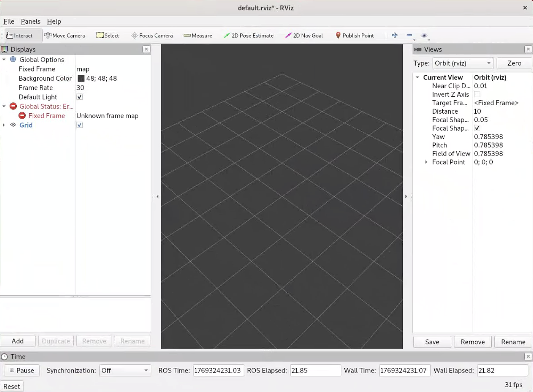
Task: Choose the Focus Camera tool
Action: point(152,35)
